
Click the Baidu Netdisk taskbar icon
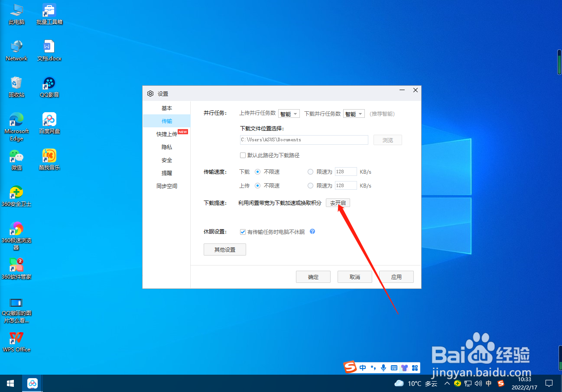(x=32, y=383)
